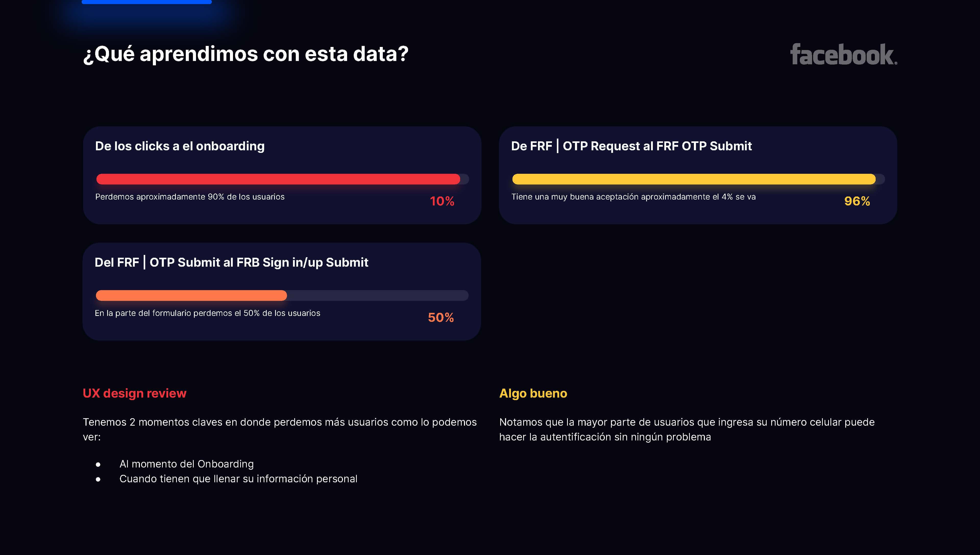Click the "Cuando tienen que llenar" bullet
The image size is (980, 555).
click(x=238, y=479)
